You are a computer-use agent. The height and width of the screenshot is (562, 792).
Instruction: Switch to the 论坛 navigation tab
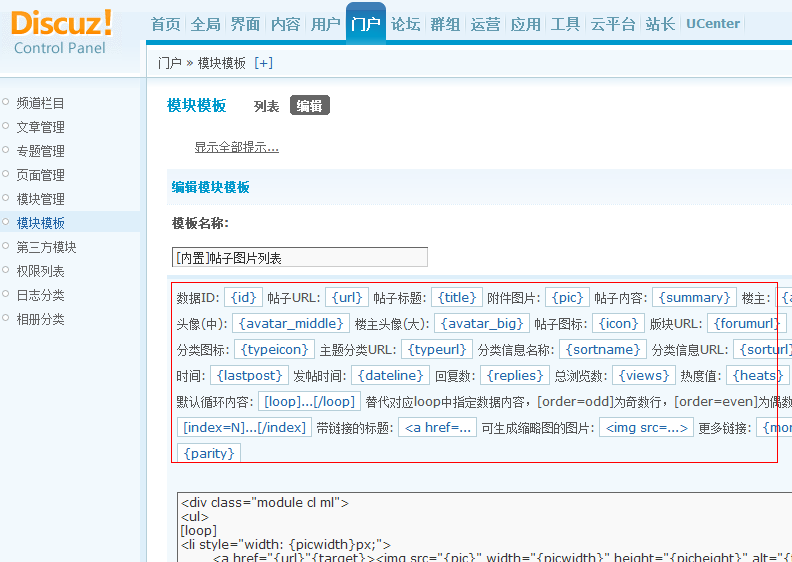[405, 24]
